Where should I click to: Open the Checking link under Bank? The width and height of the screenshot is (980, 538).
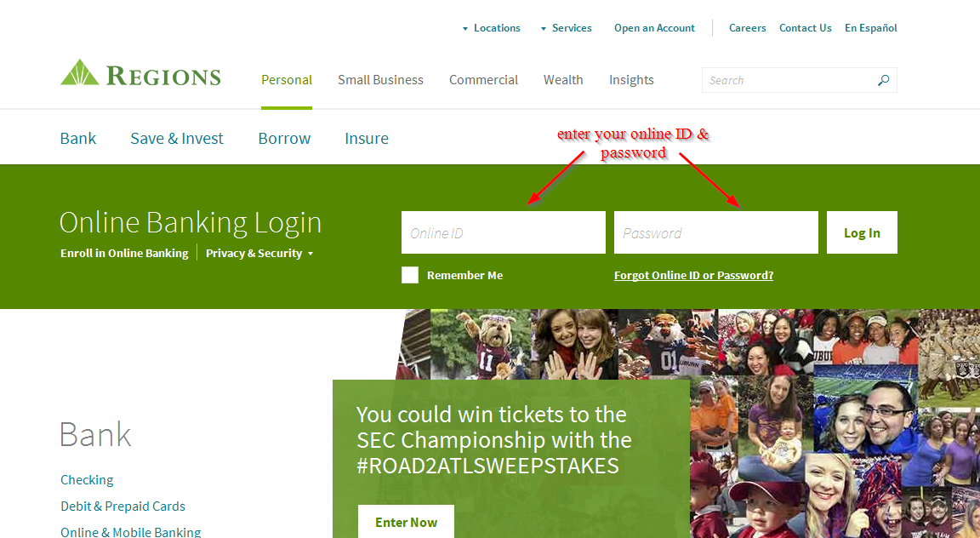pyautogui.click(x=87, y=480)
